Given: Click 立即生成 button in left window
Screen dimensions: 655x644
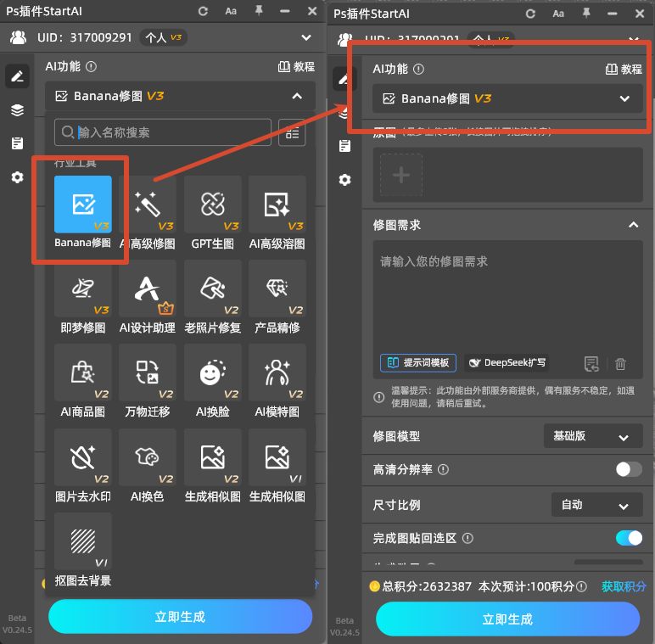Looking at the screenshot, I should (x=181, y=617).
